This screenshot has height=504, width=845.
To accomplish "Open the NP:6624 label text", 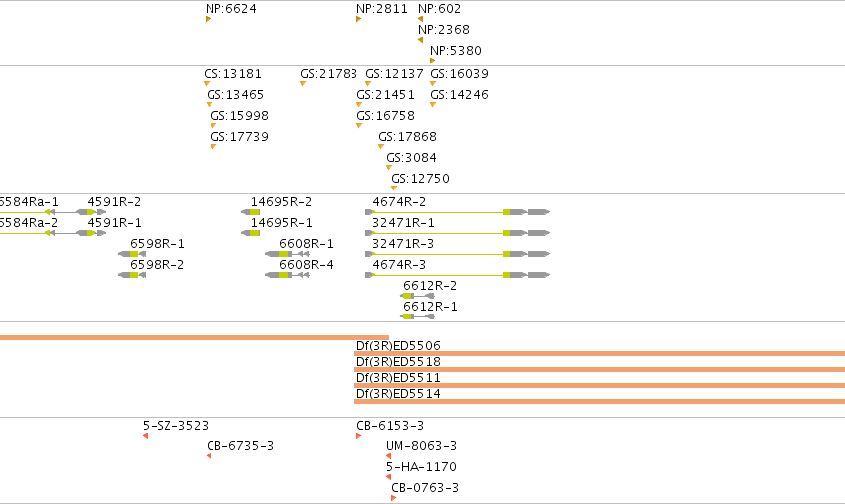I will pos(231,9).
